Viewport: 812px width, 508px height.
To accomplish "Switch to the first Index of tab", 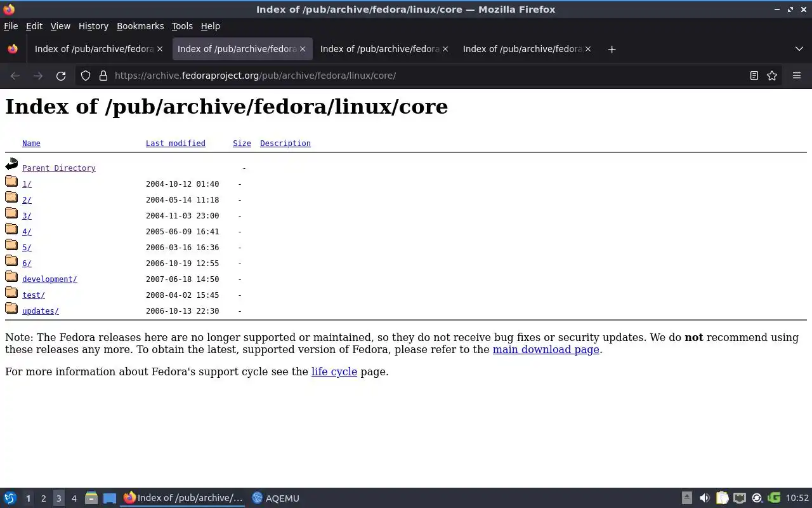I will click(98, 49).
